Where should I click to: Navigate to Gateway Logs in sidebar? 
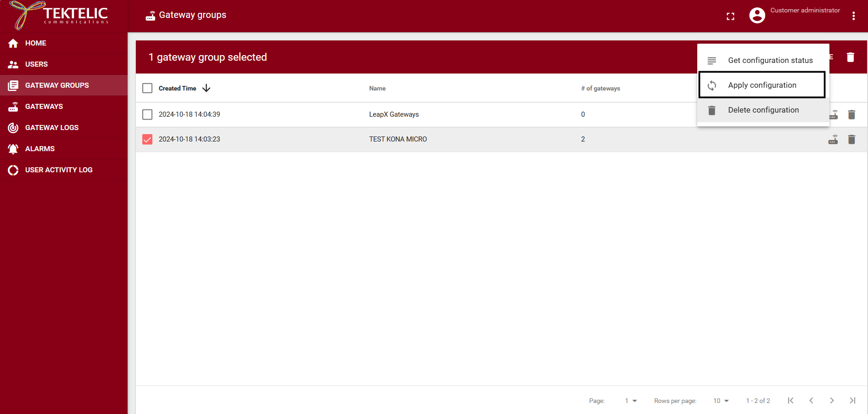(x=51, y=128)
